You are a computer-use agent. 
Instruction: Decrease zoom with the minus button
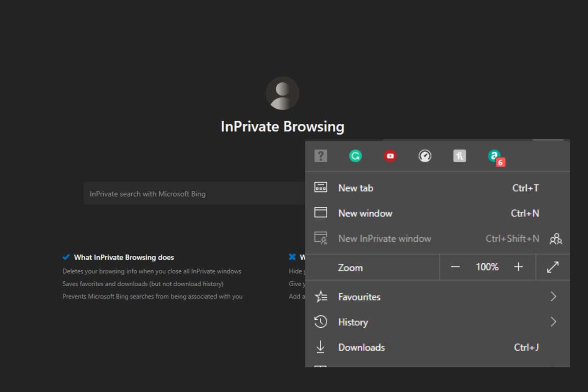455,267
